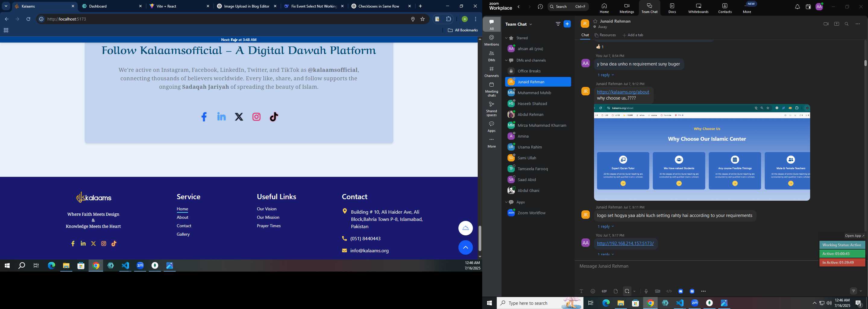868x309 pixels.
Task: Attach a file in message toolbar
Action: click(616, 291)
